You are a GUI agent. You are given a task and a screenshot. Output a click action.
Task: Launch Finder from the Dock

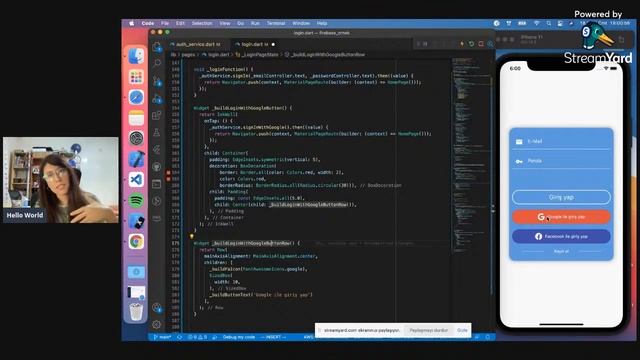pyautogui.click(x=136, y=56)
